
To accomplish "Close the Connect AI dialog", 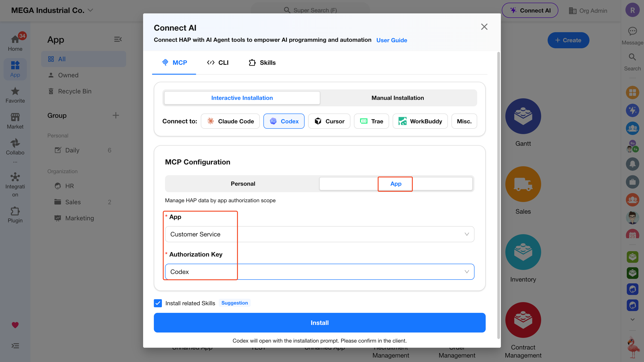I will tap(484, 27).
